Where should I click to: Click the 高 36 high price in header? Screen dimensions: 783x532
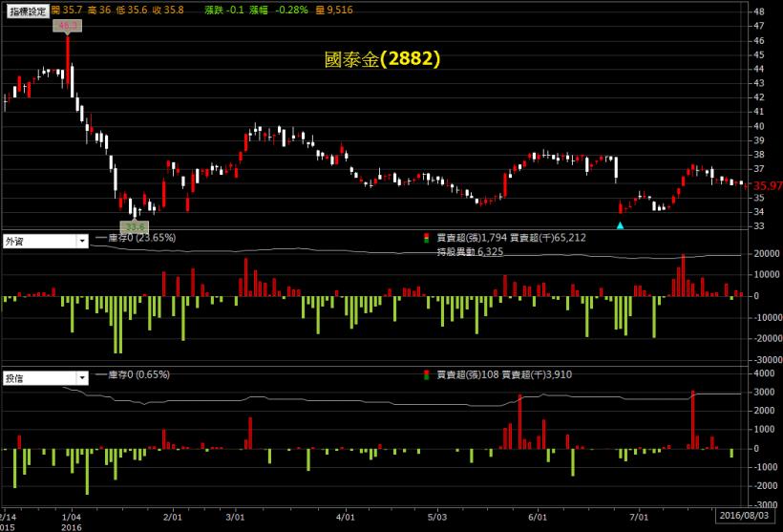(99, 10)
